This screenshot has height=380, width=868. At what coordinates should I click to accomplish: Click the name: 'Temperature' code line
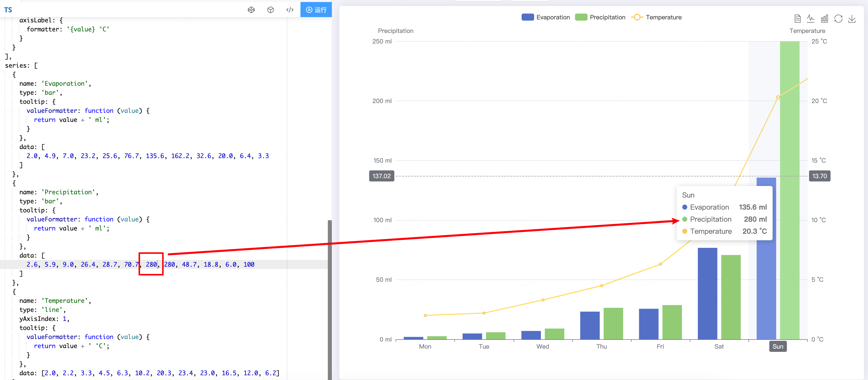point(55,301)
